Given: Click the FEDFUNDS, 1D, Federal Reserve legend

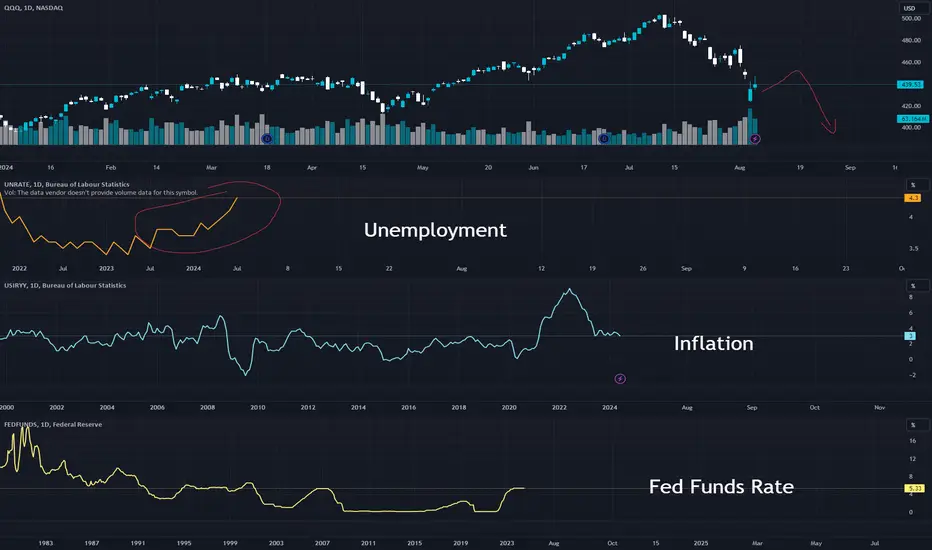Looking at the screenshot, I should [x=53, y=425].
